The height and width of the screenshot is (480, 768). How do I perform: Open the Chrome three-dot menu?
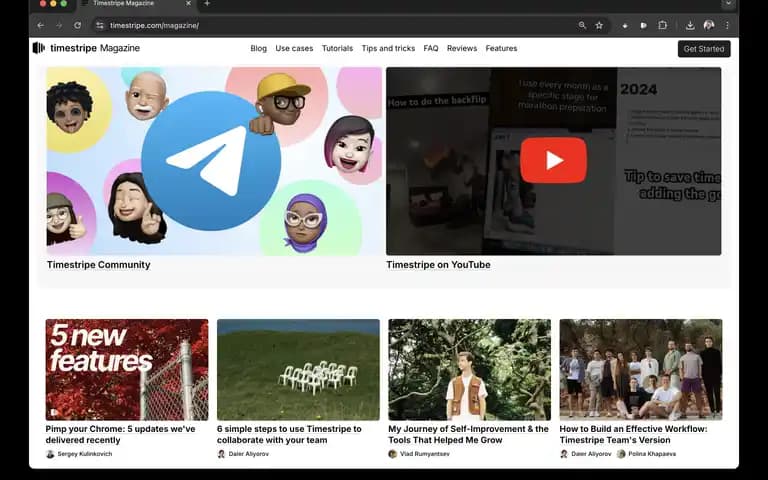[727, 25]
